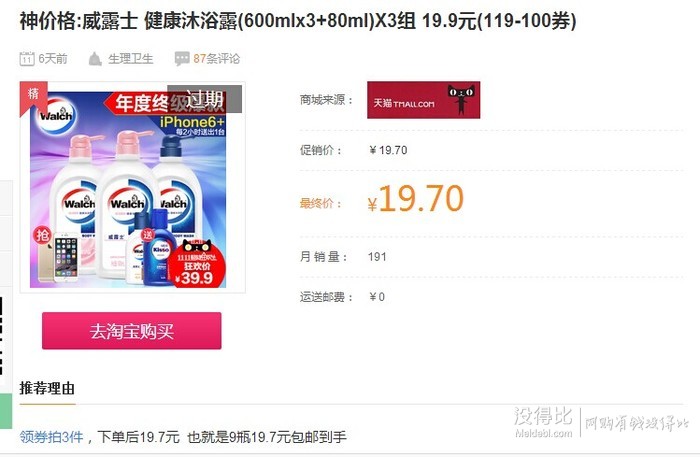
Task: Select the 推荐理由 tab heading
Action: [47, 388]
